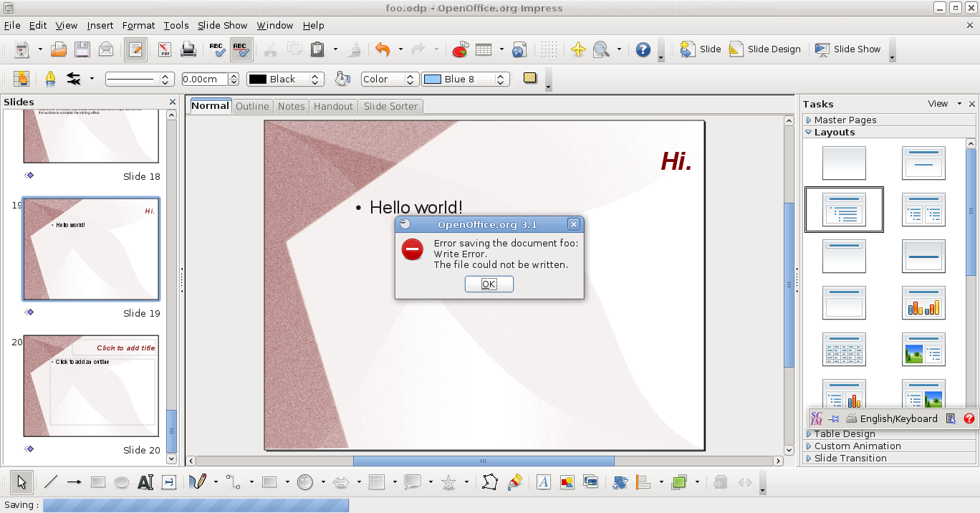The image size is (980, 513).
Task: Click the Undo arrow icon
Action: (383, 49)
